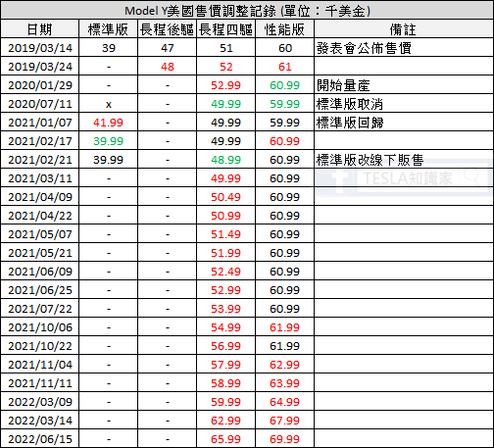This screenshot has height=448, width=494.
Task: Select the date cell 2021/07/22
Action: click(x=40, y=309)
